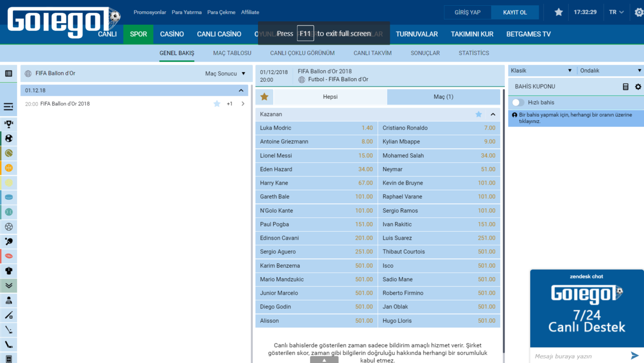
Task: Open the CANLI CASİNO menu item
Action: click(219, 34)
